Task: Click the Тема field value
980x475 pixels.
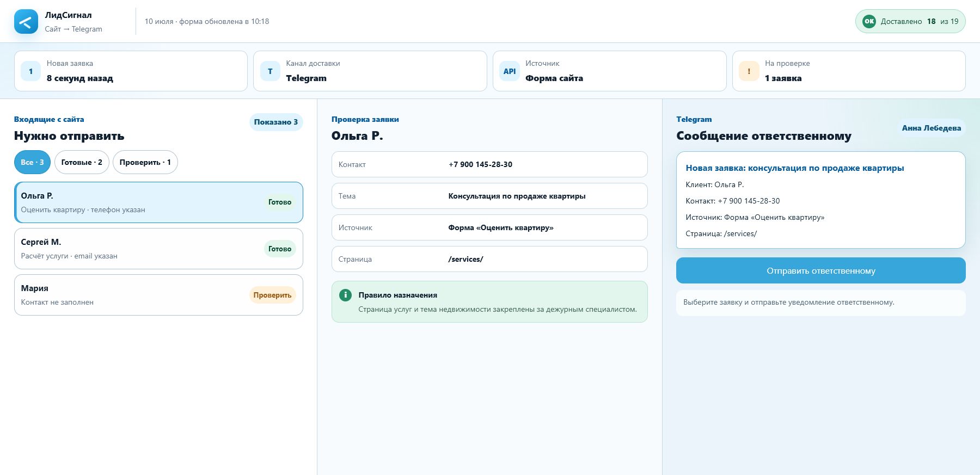Action: (x=517, y=196)
